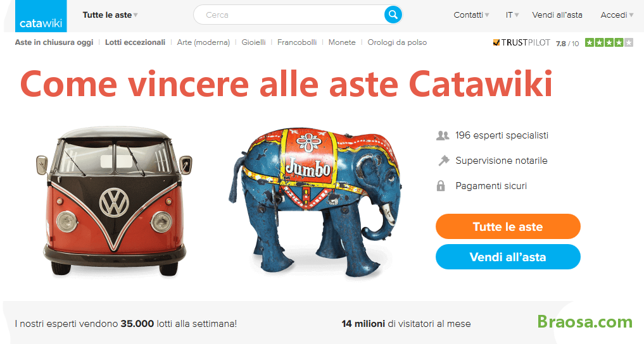Click the Vendi all'asta header link

(x=557, y=15)
